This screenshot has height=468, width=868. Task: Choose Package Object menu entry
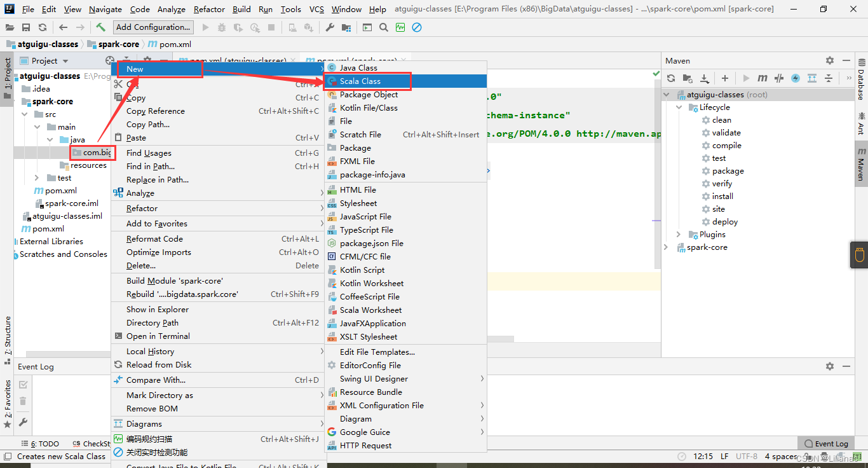(405, 94)
